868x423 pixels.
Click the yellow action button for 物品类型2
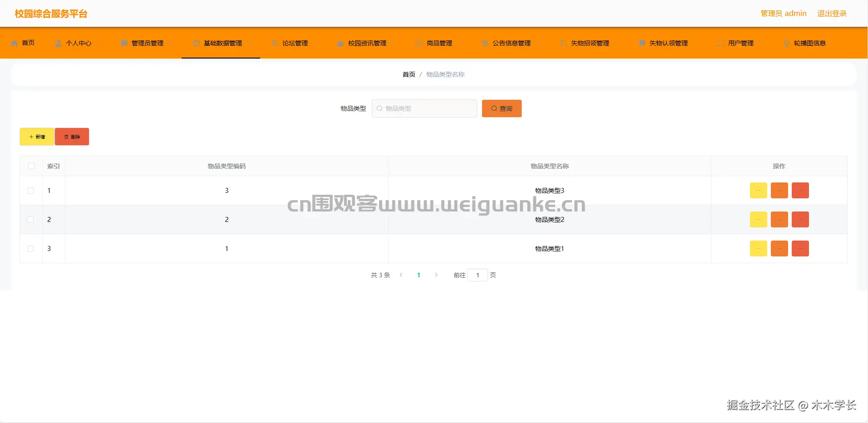click(758, 220)
